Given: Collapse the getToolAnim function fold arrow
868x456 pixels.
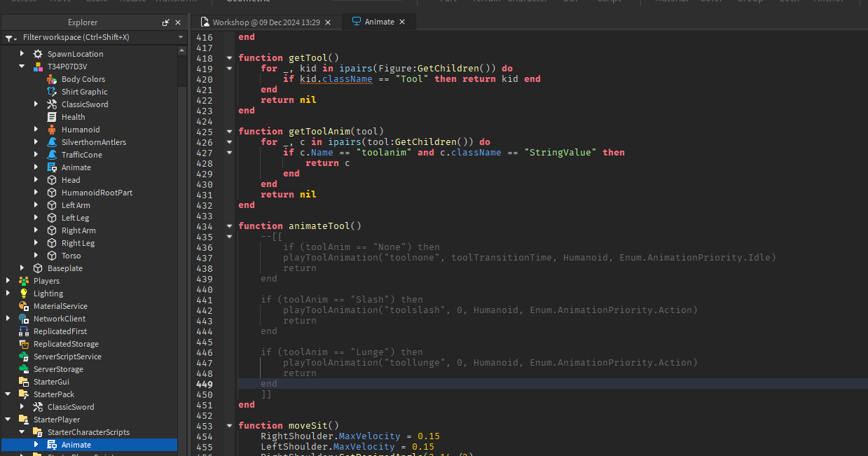Looking at the screenshot, I should [229, 130].
